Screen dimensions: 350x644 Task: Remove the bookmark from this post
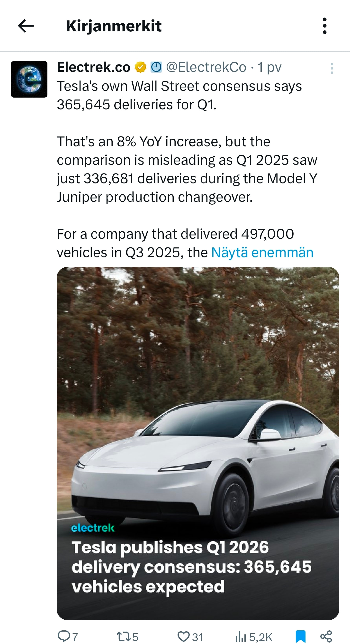point(300,636)
